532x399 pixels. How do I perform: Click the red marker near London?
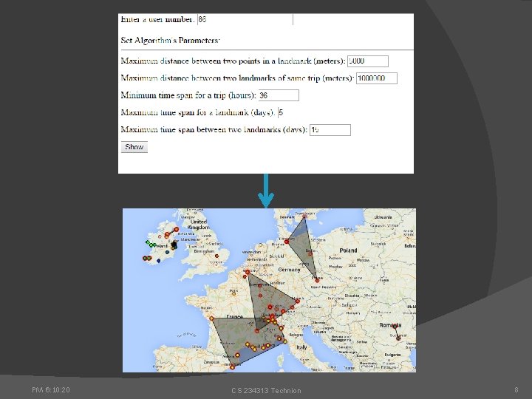tap(216, 256)
